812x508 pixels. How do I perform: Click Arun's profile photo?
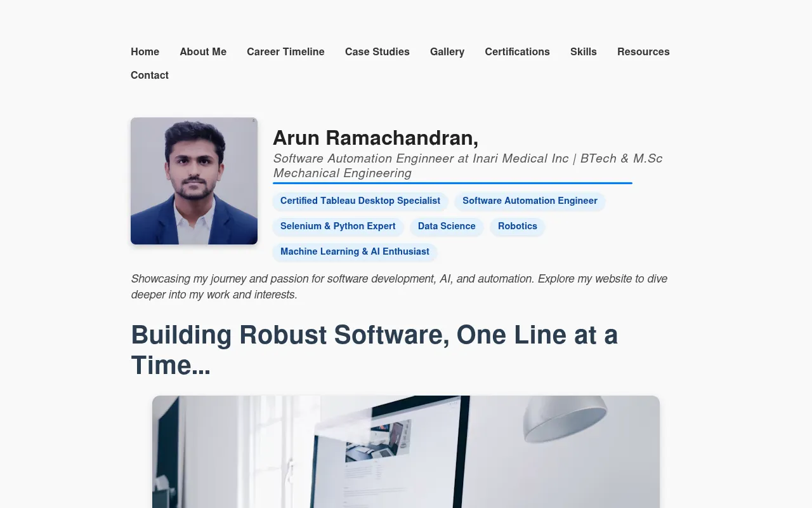tap(194, 181)
